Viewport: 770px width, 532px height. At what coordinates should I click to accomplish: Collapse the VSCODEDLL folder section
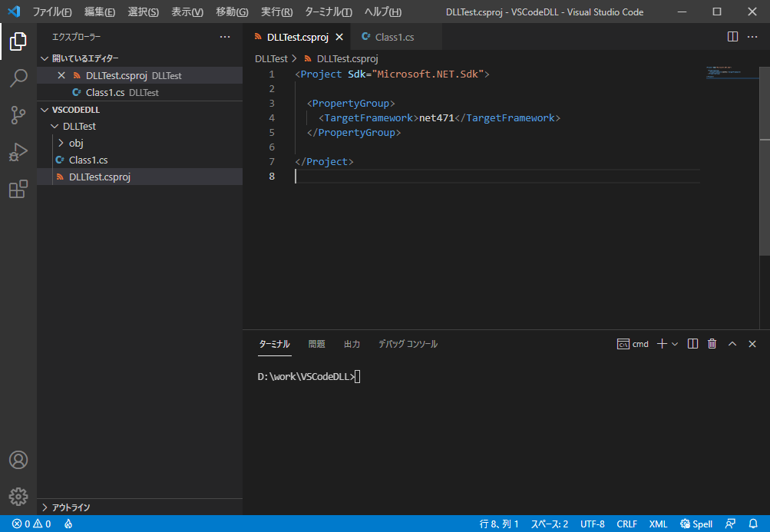pyautogui.click(x=140, y=110)
